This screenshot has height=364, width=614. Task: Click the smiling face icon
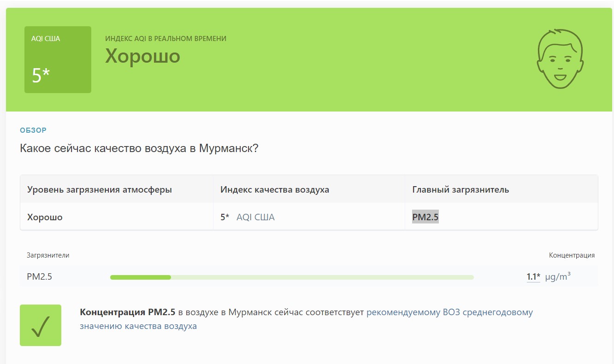coord(560,59)
